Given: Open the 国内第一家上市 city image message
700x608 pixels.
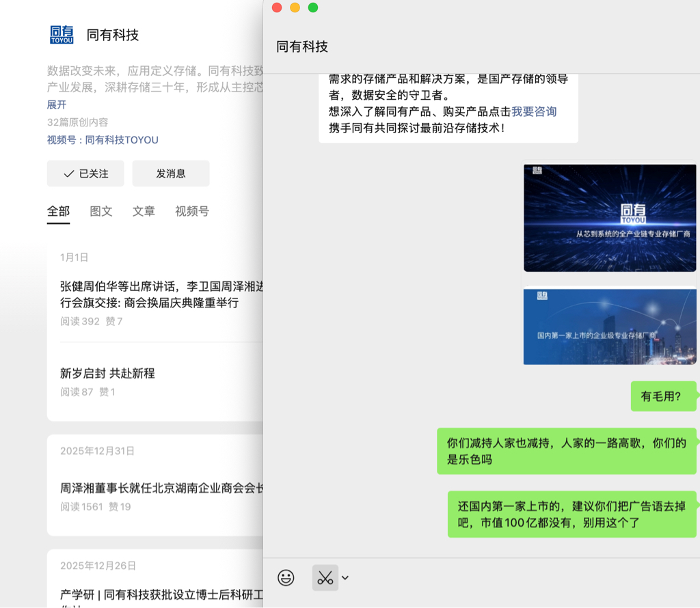Looking at the screenshot, I should [610, 327].
